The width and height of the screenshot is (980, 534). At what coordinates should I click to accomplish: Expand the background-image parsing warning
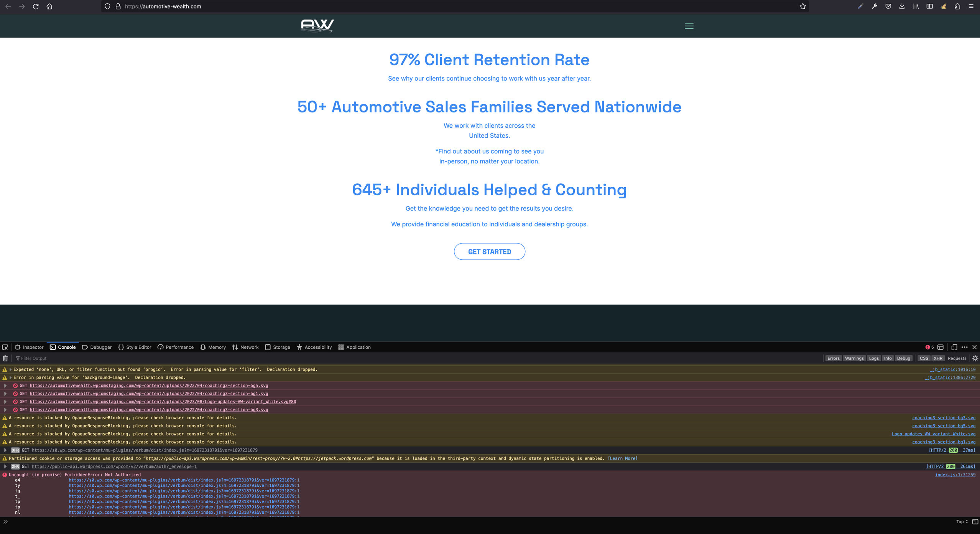[x=10, y=378]
